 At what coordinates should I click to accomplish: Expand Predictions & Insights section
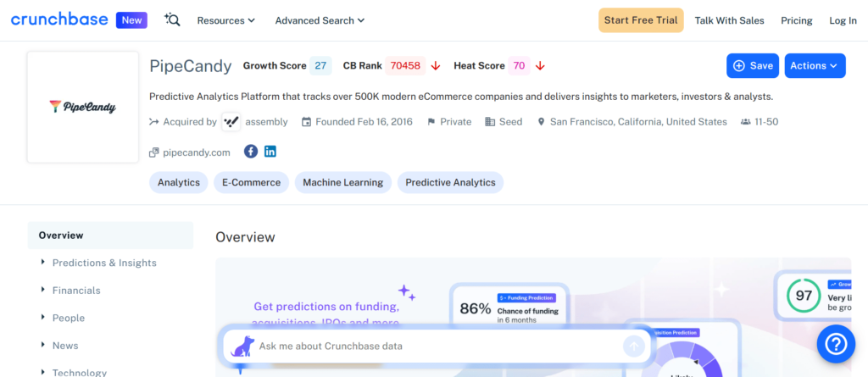tap(104, 263)
